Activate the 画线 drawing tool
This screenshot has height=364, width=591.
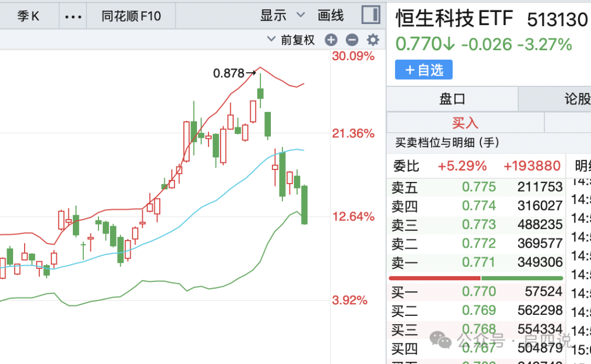[x=330, y=15]
